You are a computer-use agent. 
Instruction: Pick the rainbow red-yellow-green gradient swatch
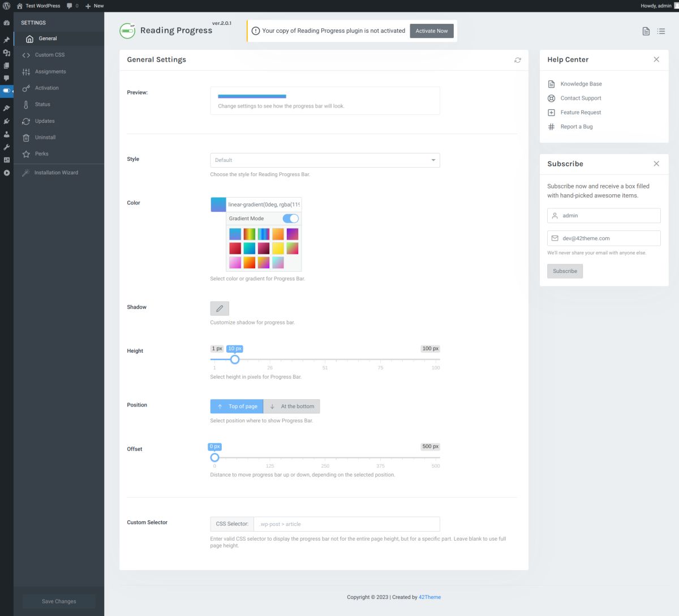point(250,234)
